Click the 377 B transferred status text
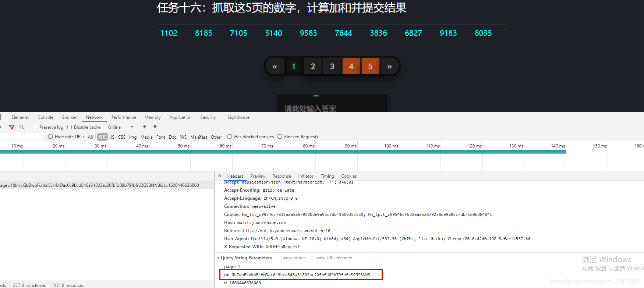The image size is (644, 288). coord(30,285)
